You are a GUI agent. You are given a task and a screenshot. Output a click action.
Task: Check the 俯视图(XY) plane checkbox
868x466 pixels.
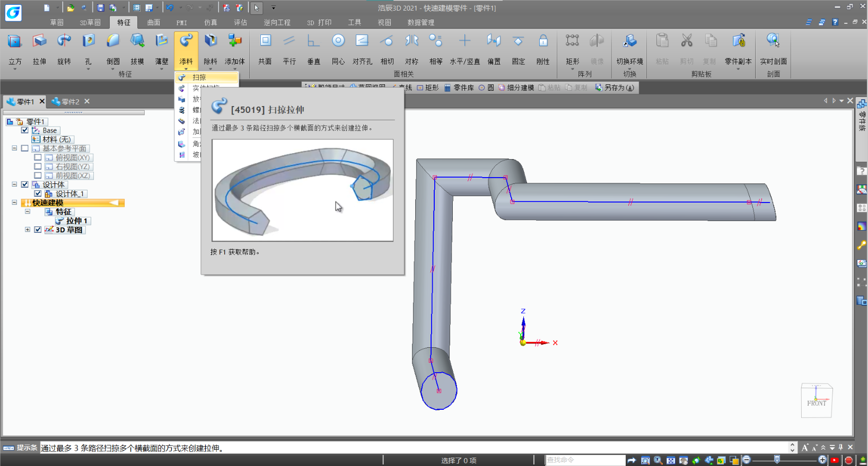click(x=38, y=157)
